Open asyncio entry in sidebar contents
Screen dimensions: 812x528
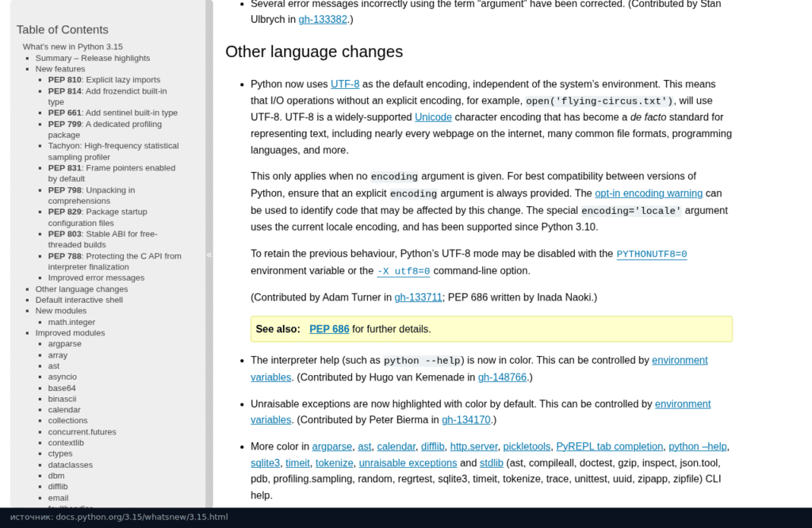[x=62, y=377]
